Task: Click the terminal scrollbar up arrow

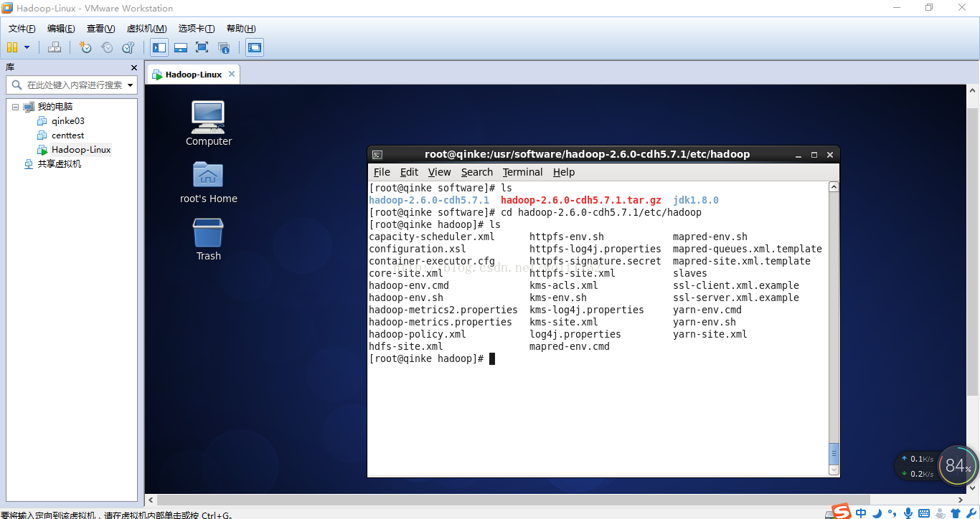Action: point(834,187)
